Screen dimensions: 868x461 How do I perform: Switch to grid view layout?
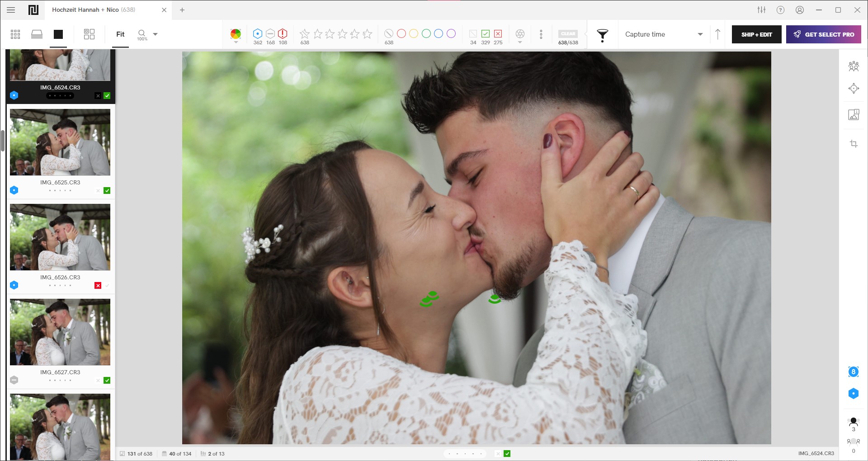(x=15, y=34)
